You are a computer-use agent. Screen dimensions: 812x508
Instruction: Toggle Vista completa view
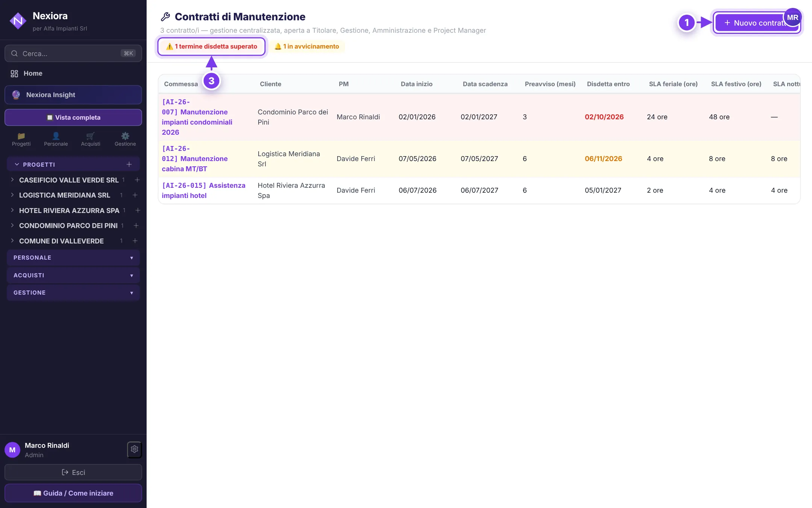[x=73, y=117]
